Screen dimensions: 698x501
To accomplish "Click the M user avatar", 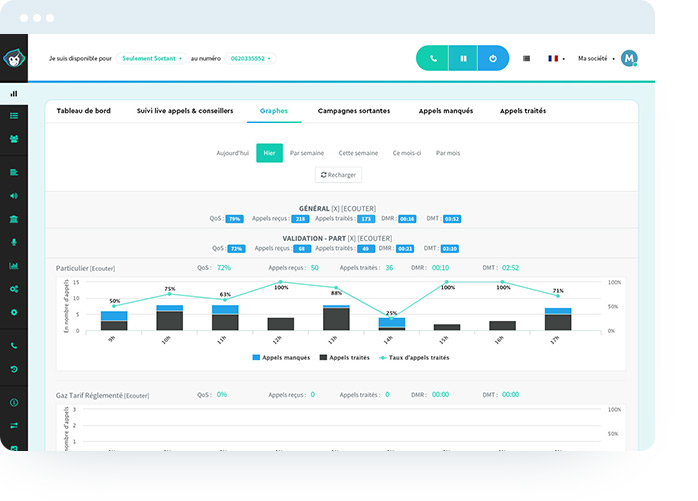I will tap(629, 58).
